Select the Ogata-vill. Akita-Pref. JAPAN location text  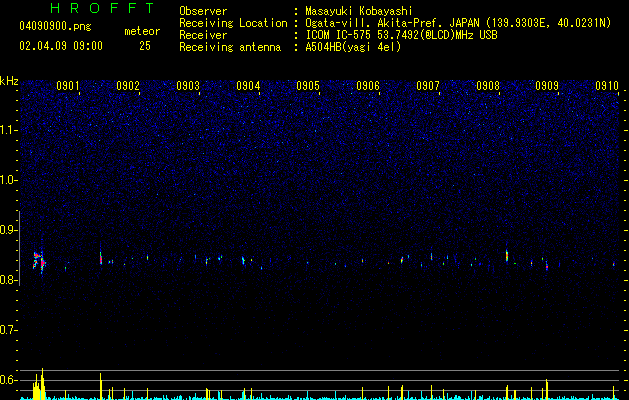point(458,23)
